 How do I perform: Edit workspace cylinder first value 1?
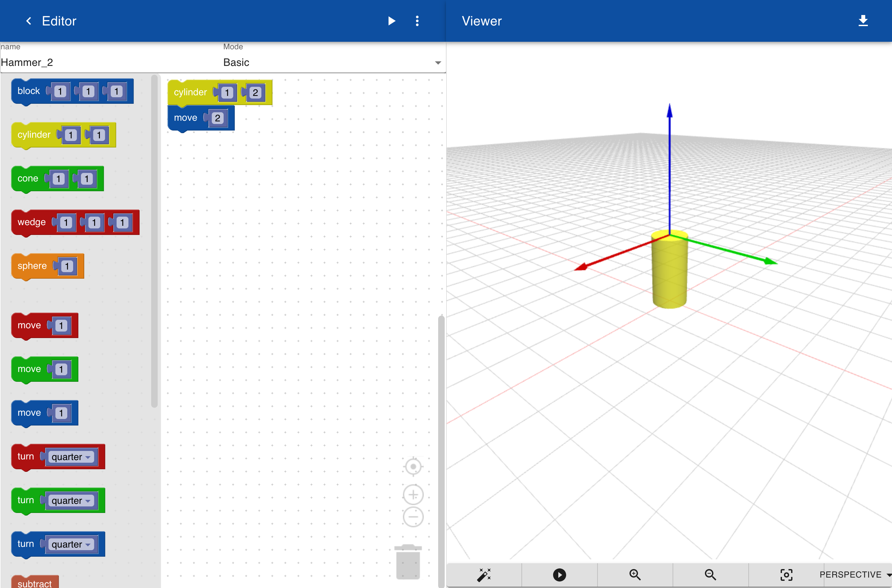227,93
